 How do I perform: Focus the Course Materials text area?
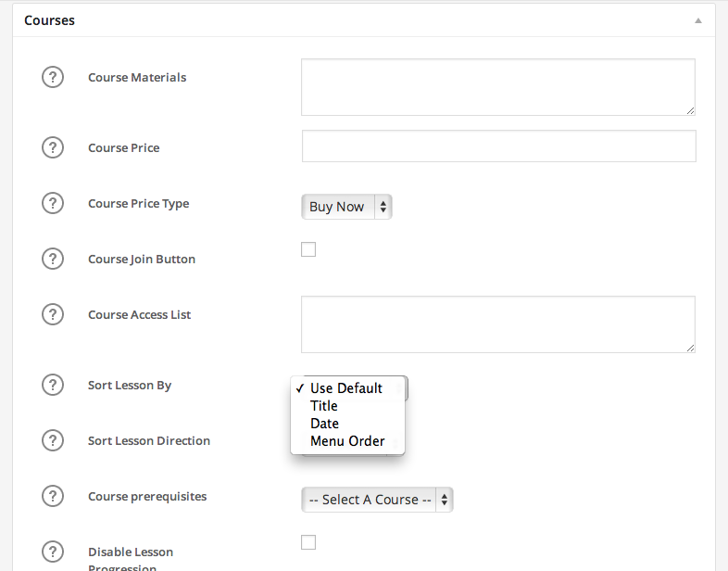click(497, 87)
